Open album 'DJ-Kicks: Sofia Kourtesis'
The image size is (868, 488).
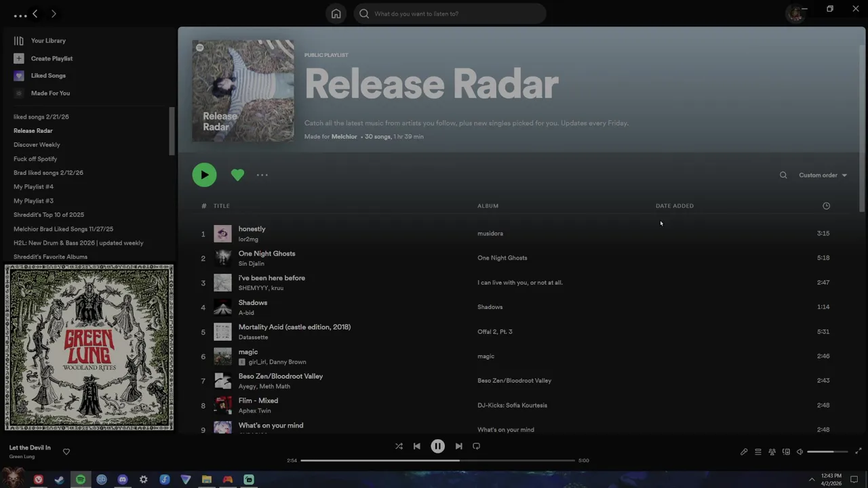coord(512,405)
